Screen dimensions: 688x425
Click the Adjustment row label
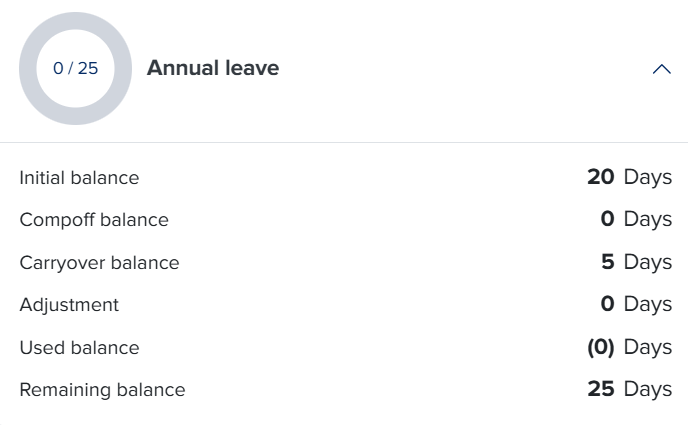[69, 305]
